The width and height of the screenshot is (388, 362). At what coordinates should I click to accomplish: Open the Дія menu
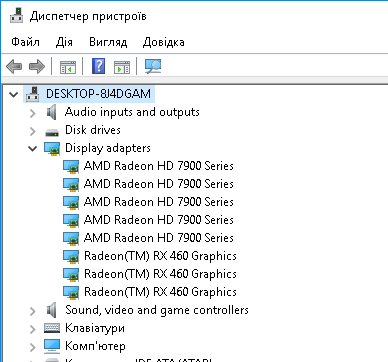[64, 42]
